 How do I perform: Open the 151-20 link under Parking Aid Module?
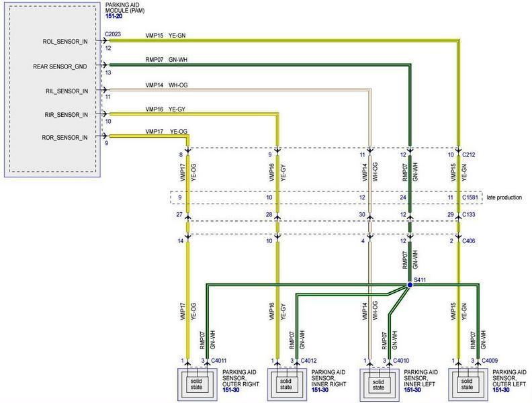pos(114,16)
